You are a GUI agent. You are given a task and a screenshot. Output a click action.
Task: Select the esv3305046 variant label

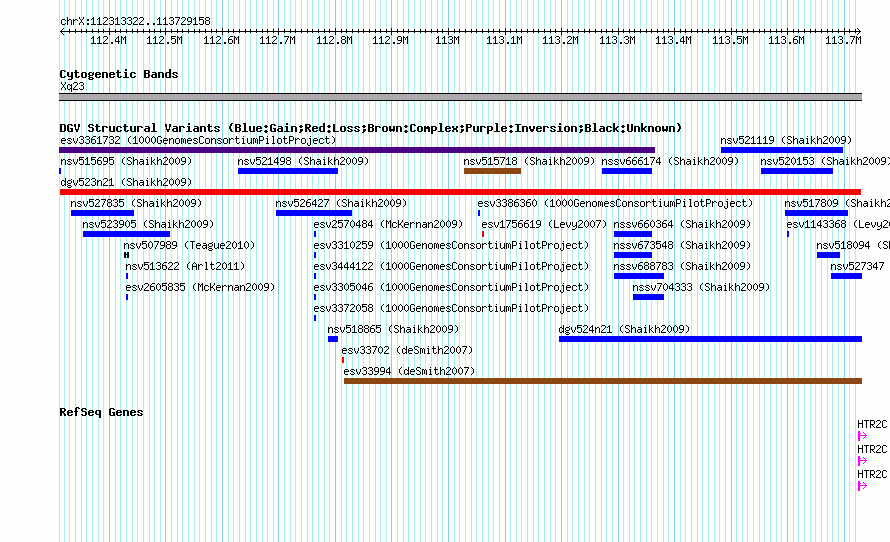tap(451, 287)
